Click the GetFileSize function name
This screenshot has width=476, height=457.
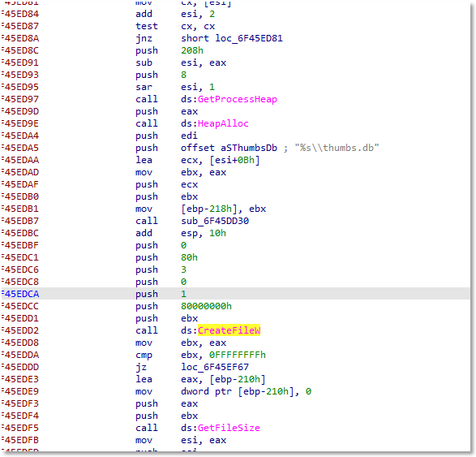click(229, 428)
